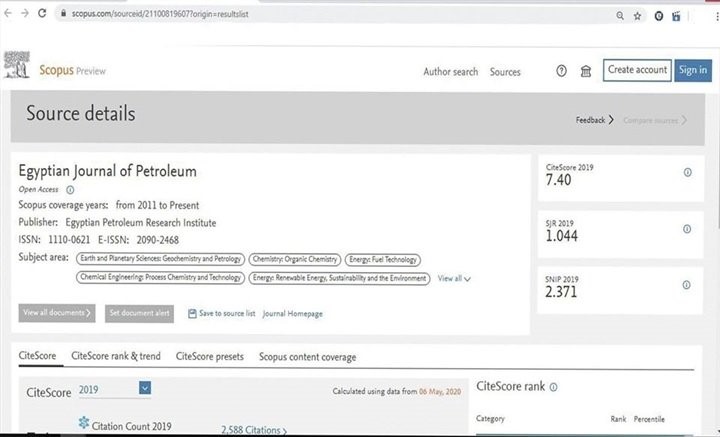The width and height of the screenshot is (720, 437).
Task: Open the help question mark icon
Action: tap(561, 71)
